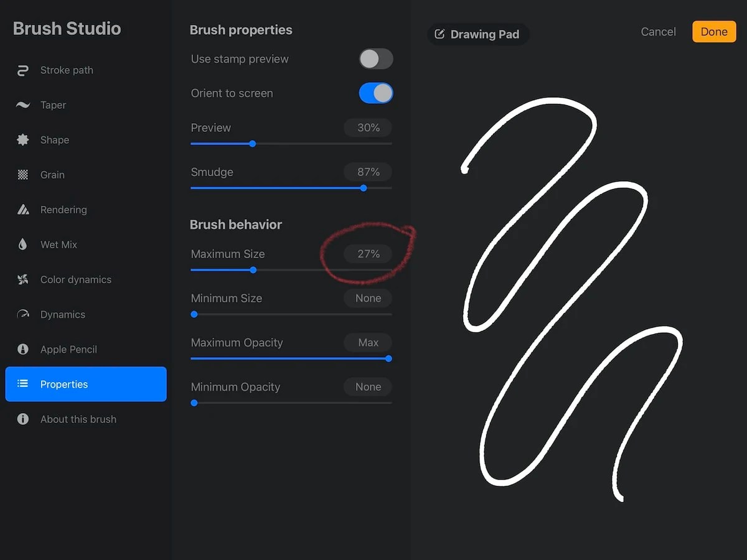The image size is (747, 560).
Task: Adjust the Smudge slider
Action: pyautogui.click(x=364, y=188)
